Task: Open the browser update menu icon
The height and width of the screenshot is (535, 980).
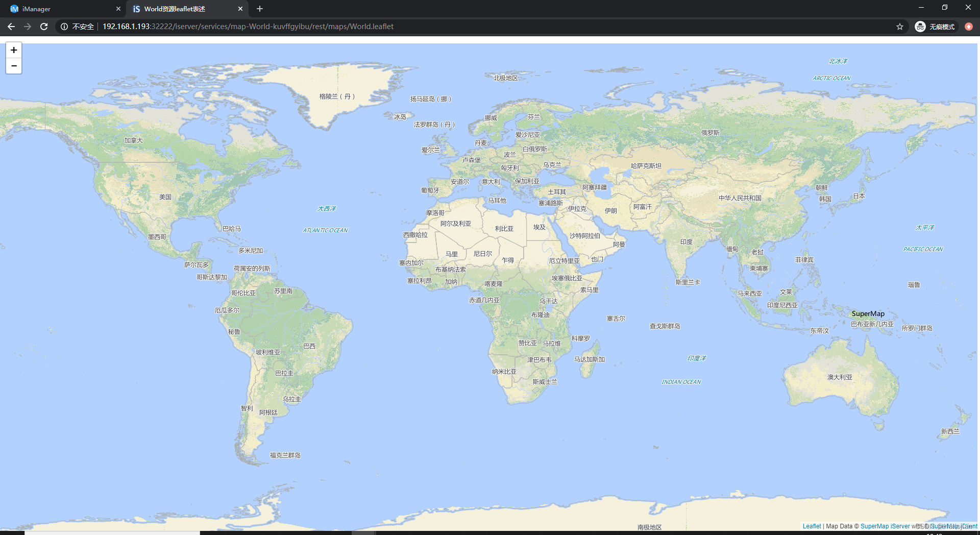Action: coord(969,27)
